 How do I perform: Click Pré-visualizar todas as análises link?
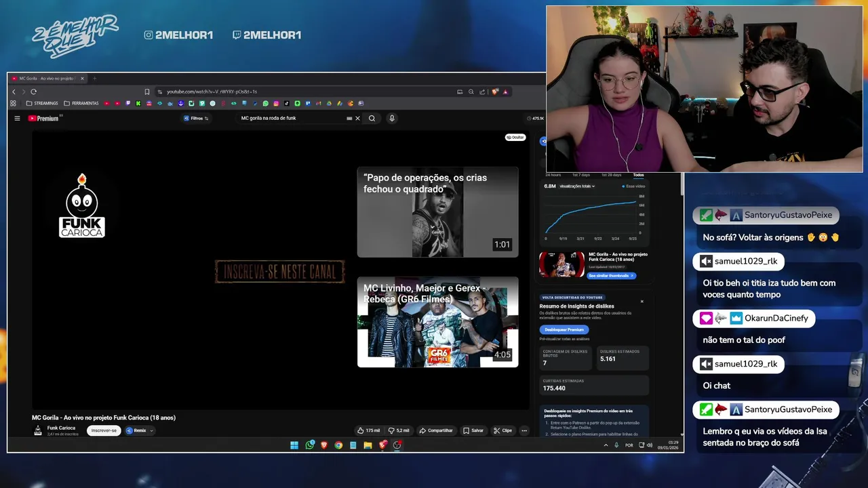pyautogui.click(x=564, y=339)
